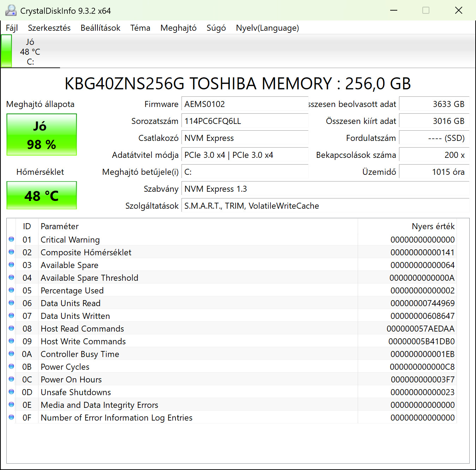
Task: Open the Nyelv(Language) menu
Action: [x=267, y=28]
